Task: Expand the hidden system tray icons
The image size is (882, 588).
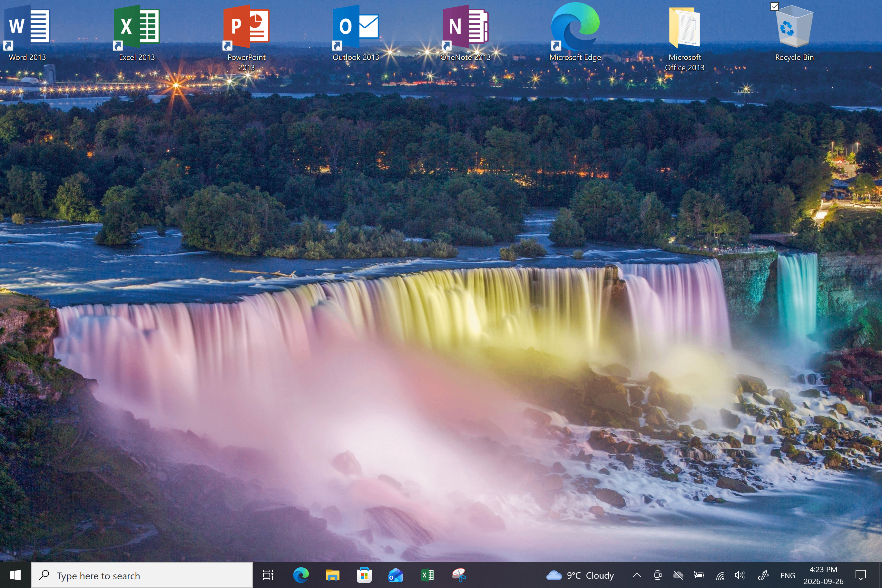Action: click(x=637, y=575)
